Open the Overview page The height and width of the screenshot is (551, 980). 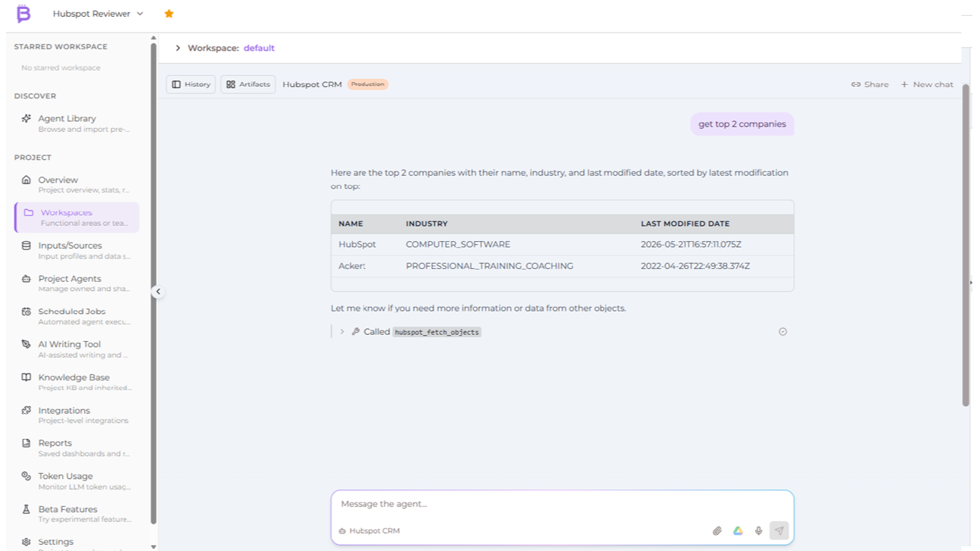[76, 184]
